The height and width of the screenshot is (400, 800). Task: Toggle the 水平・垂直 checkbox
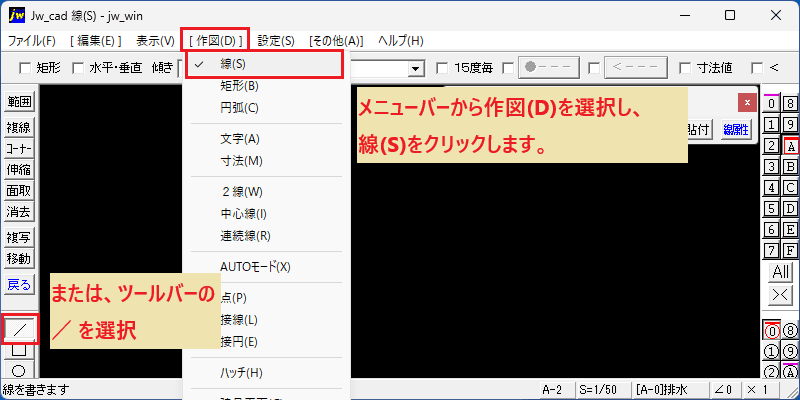pyautogui.click(x=78, y=68)
